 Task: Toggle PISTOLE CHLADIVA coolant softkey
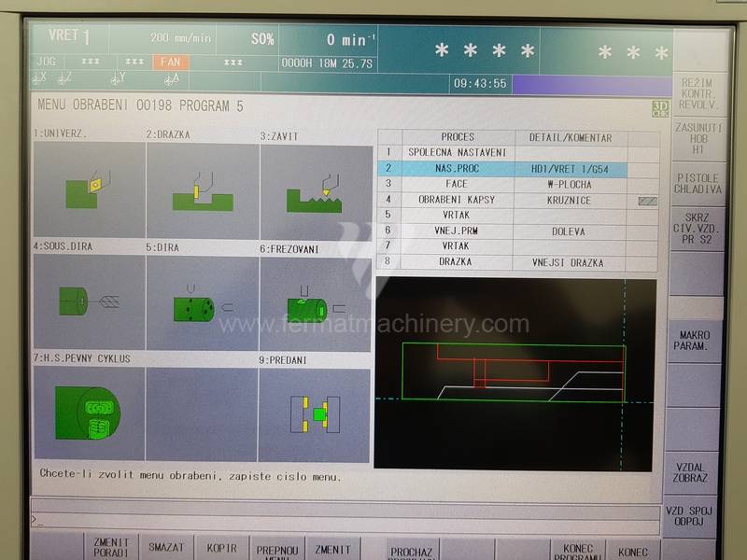pos(698,183)
